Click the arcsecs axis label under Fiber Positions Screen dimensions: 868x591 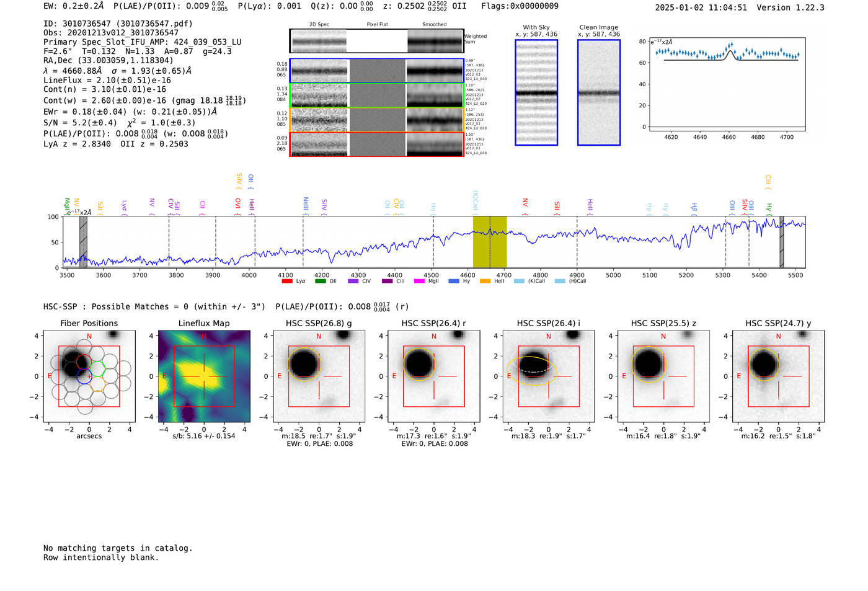coord(89,436)
